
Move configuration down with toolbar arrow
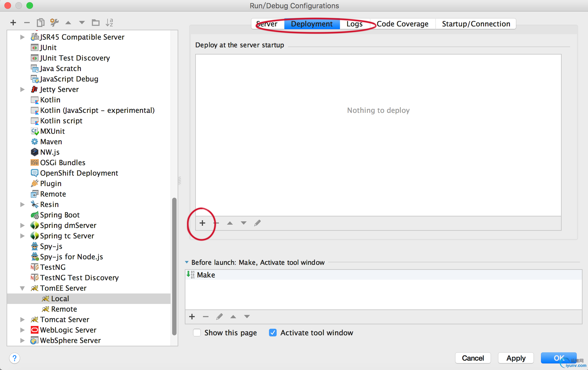(82, 23)
